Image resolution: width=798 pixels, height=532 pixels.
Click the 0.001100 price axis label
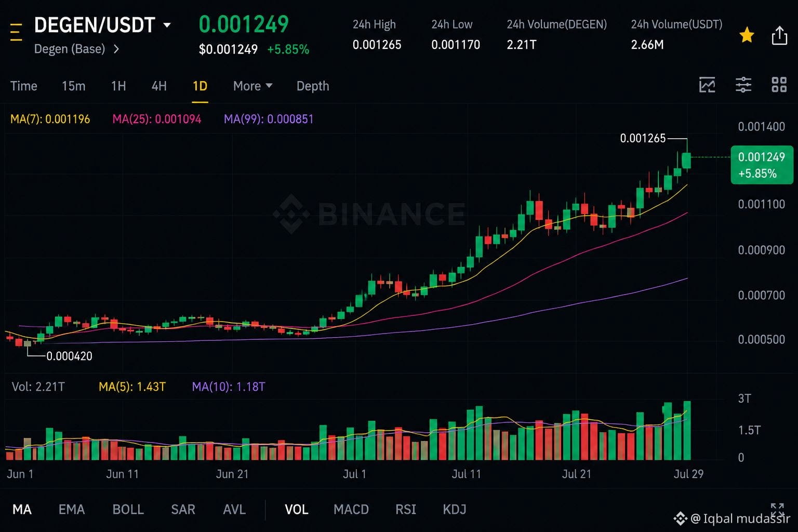[x=762, y=204]
